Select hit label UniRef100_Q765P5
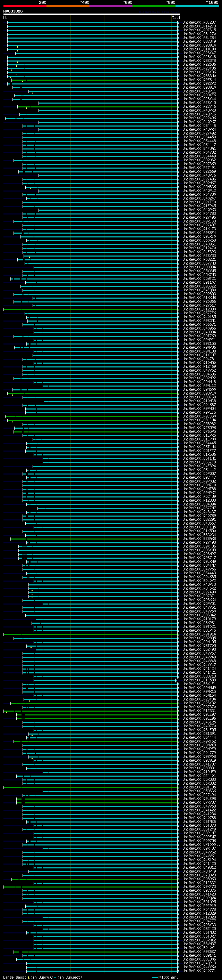The height and width of the screenshot is (980, 222). click(x=199, y=432)
